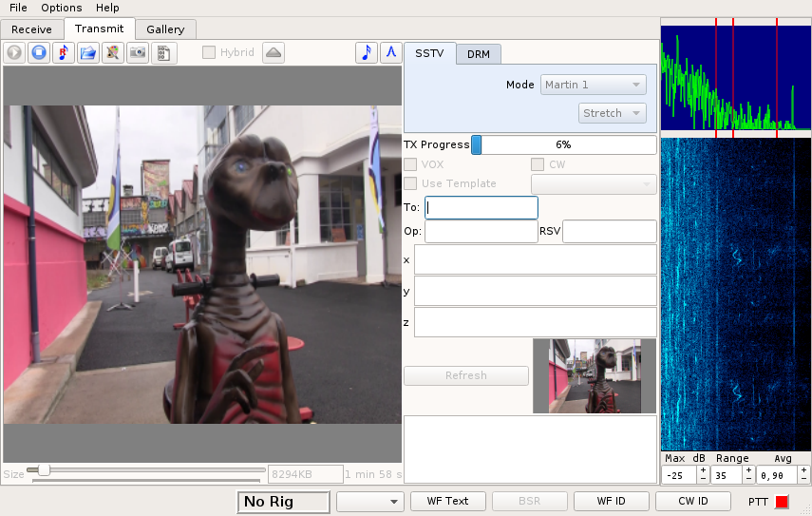Click the upload eject-arrow icon beside Hybrid
Image resolution: width=812 pixels, height=516 pixels.
[x=274, y=53]
